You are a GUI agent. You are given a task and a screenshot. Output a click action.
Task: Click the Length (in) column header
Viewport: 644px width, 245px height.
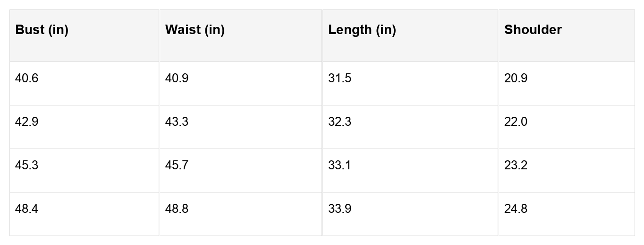(x=362, y=30)
